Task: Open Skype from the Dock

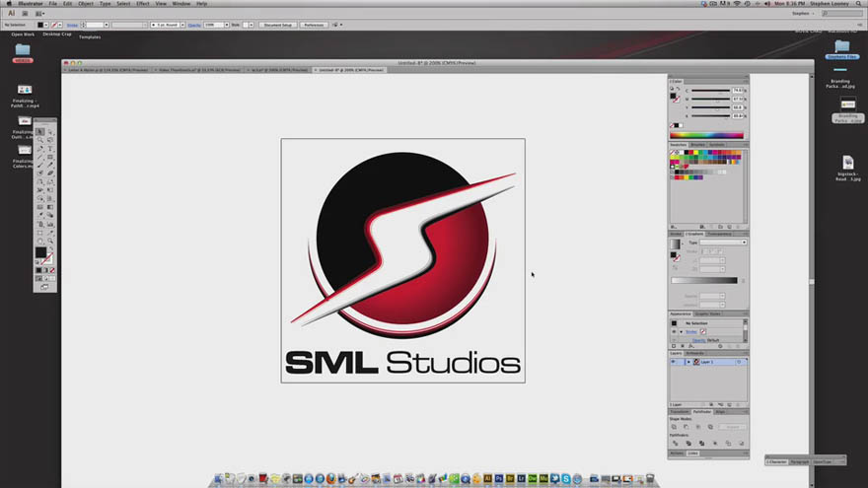Action: click(x=566, y=478)
